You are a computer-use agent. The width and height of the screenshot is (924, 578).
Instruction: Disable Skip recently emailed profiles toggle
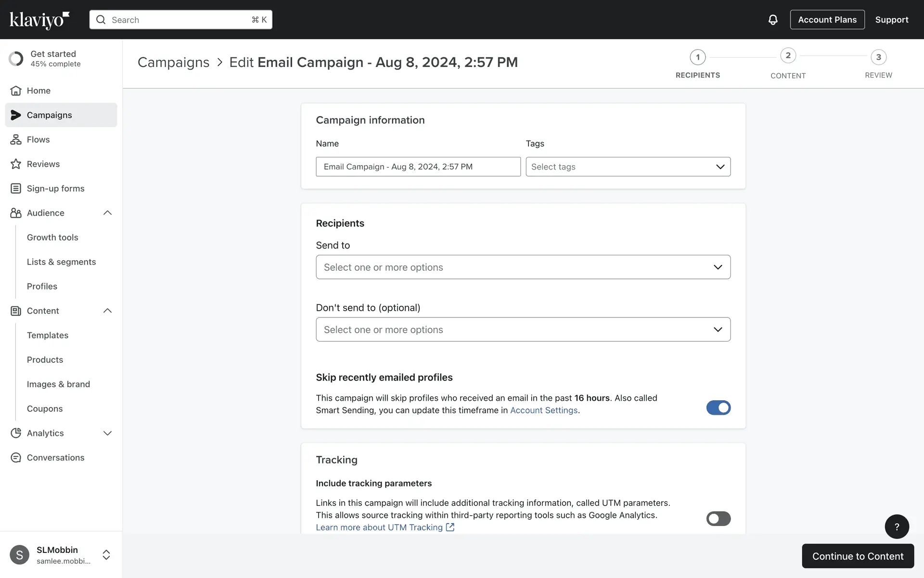718,407
